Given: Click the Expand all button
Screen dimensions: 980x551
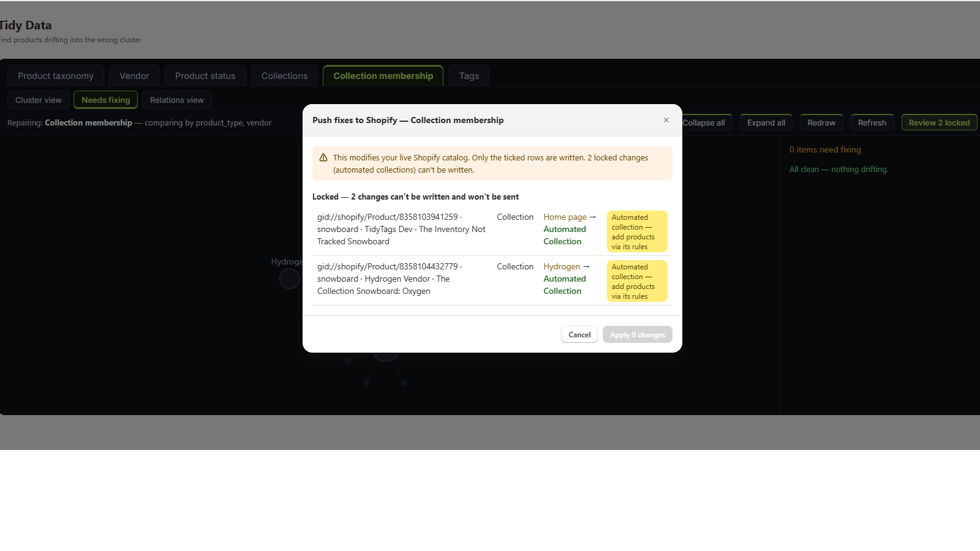Looking at the screenshot, I should pyautogui.click(x=766, y=122).
